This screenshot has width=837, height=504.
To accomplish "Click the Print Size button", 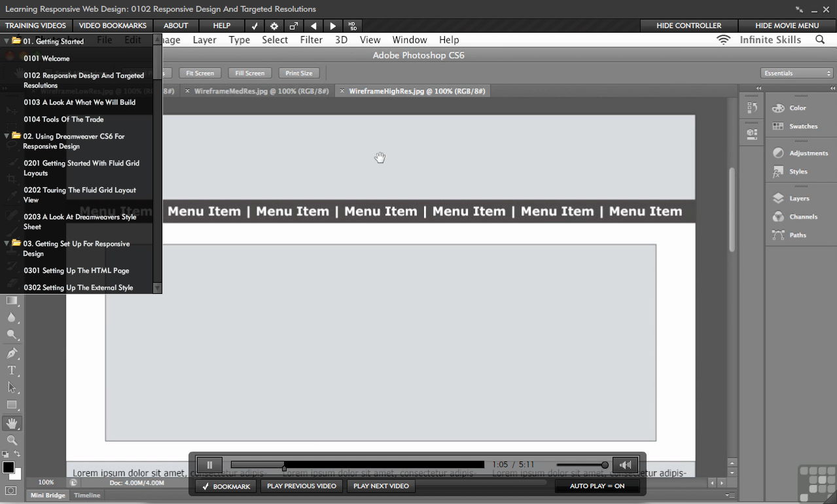I will [298, 73].
